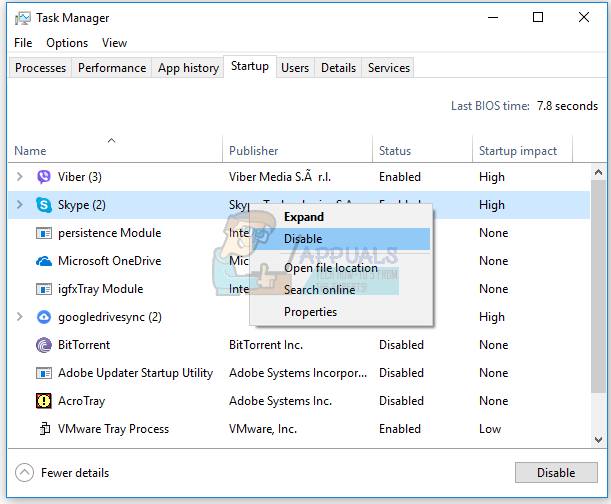The height and width of the screenshot is (504, 611).
Task: Choose Disable from the context menu
Action: [x=303, y=239]
